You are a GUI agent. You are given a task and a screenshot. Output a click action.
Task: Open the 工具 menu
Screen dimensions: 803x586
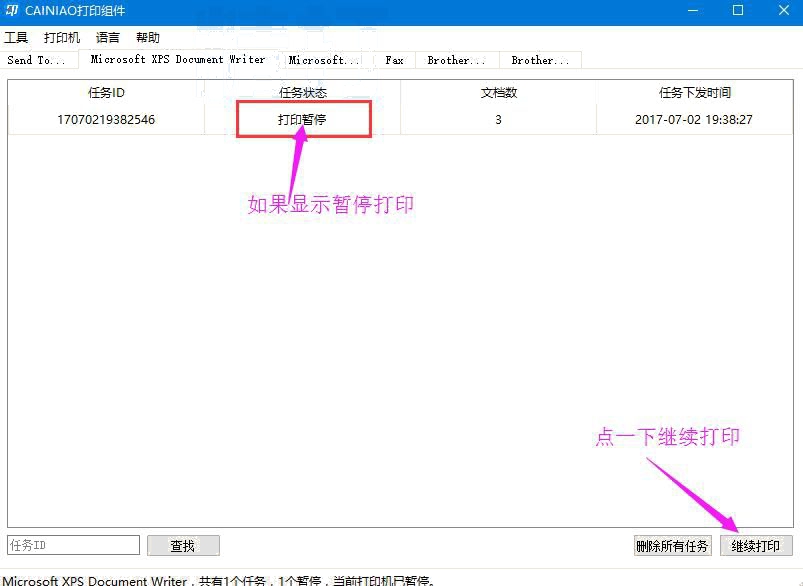[x=16, y=37]
